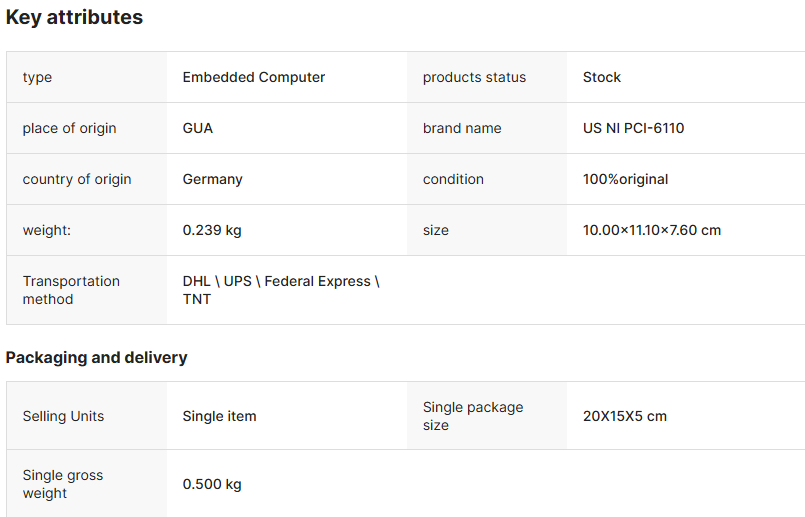Click the Single package size label
This screenshot has width=805, height=517.
(x=473, y=416)
